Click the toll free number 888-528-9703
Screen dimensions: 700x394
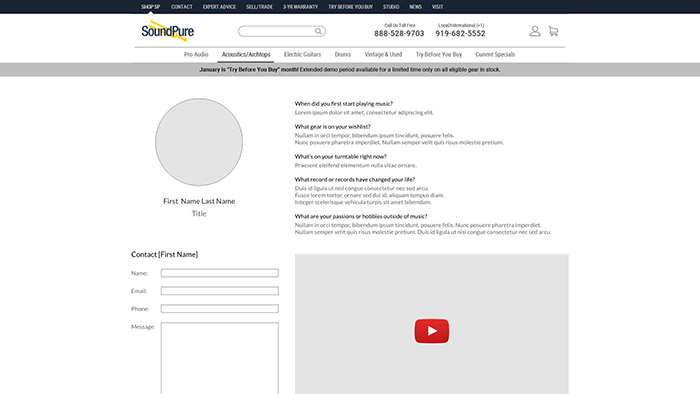coord(399,33)
